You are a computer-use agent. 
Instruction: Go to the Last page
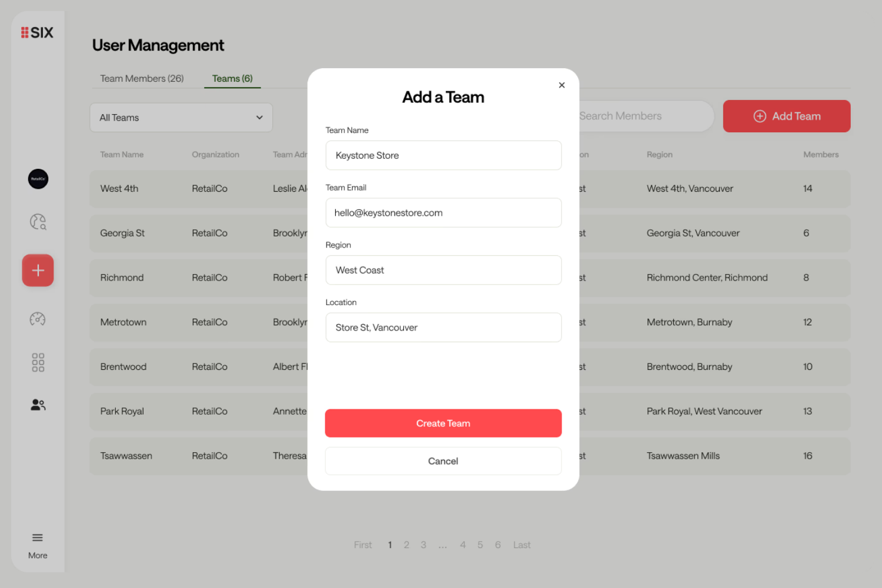522,545
